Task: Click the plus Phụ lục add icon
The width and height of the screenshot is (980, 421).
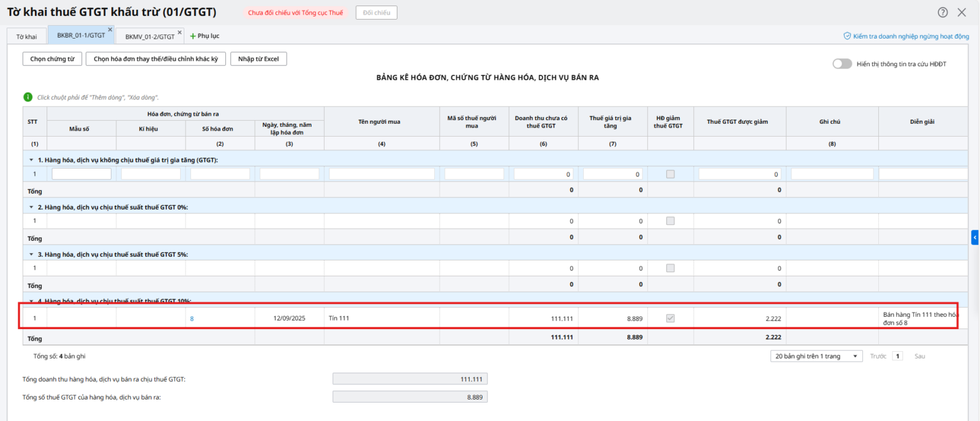Action: tap(193, 36)
